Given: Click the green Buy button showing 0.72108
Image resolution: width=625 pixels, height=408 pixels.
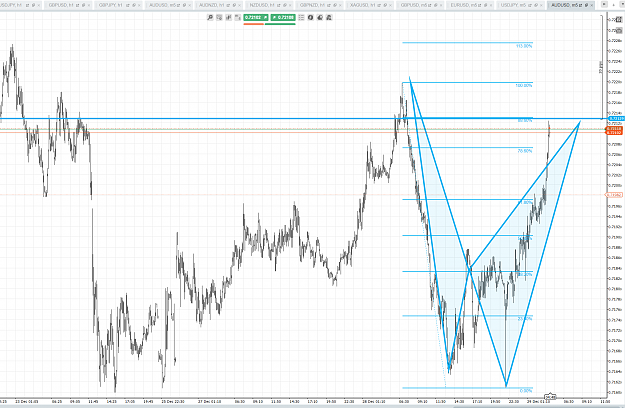Looking at the screenshot, I should [x=283, y=18].
